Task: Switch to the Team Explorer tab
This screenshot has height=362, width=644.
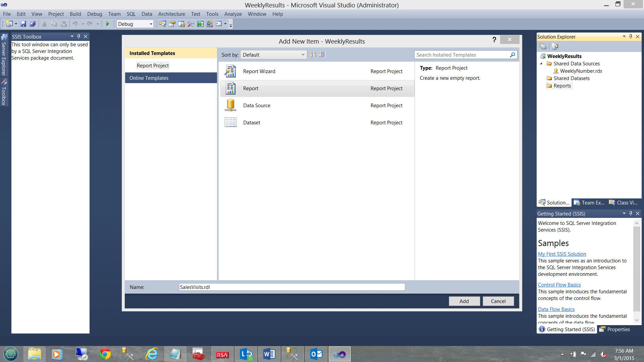Action: [589, 202]
